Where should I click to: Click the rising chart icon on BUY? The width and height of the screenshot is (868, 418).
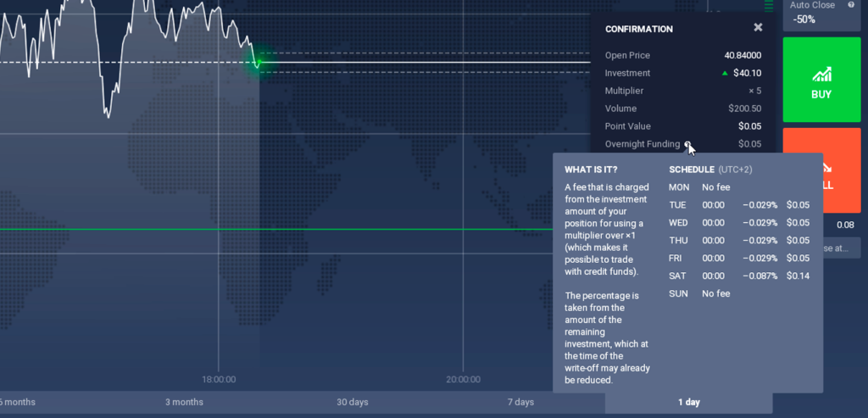821,75
